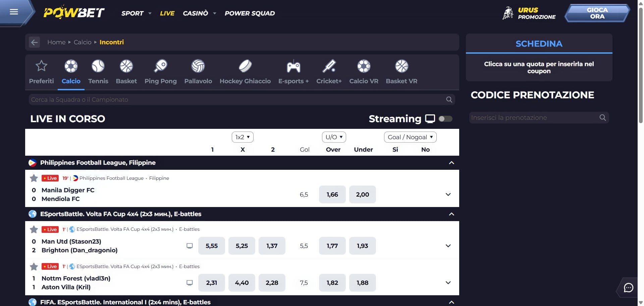
Task: Open the Goal / Nogoal dropdown
Action: click(410, 137)
